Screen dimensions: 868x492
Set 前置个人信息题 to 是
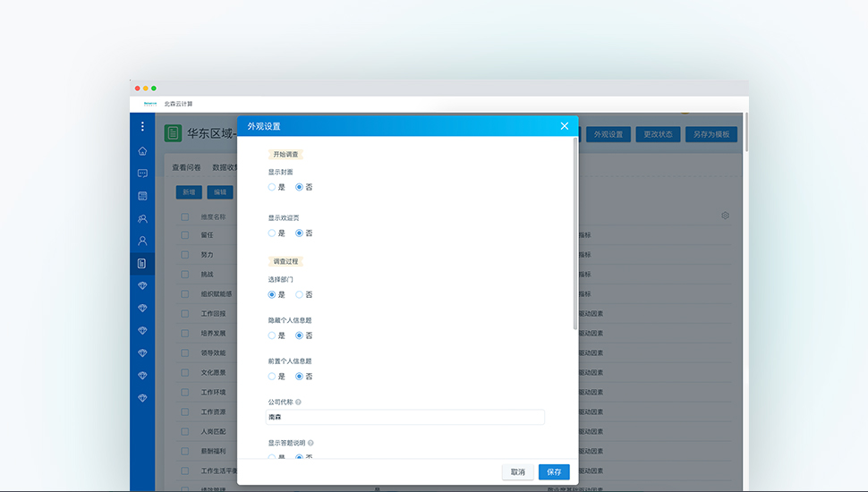[x=272, y=377]
